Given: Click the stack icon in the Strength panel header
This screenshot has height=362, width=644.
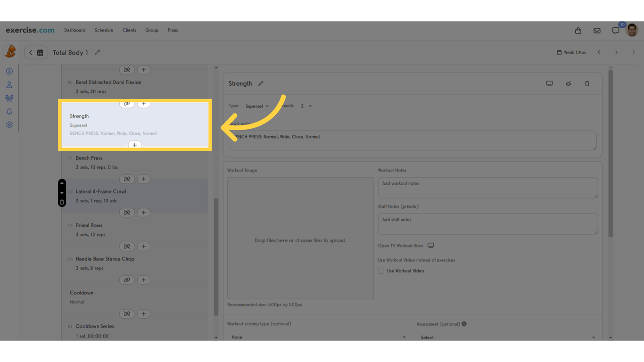Looking at the screenshot, I should click(568, 83).
